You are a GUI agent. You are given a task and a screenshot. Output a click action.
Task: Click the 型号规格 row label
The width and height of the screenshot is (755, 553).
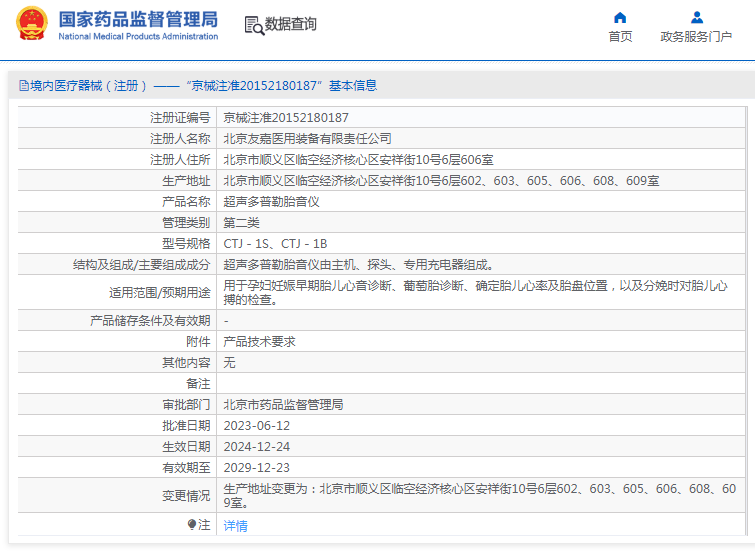[x=186, y=244]
